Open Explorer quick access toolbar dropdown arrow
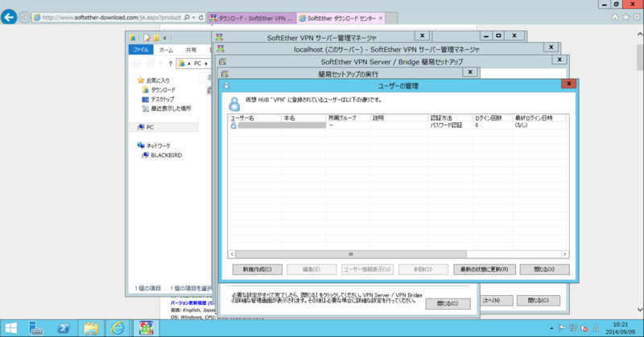 (165, 38)
